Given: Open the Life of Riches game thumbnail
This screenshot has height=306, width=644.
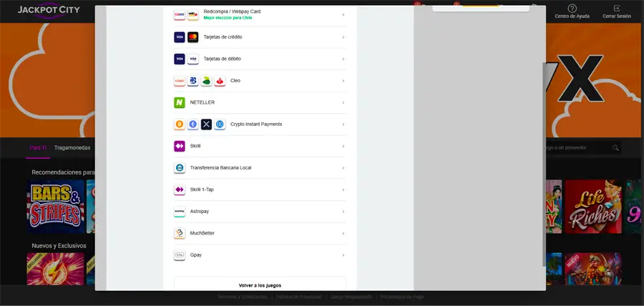Looking at the screenshot, I should [x=593, y=207].
